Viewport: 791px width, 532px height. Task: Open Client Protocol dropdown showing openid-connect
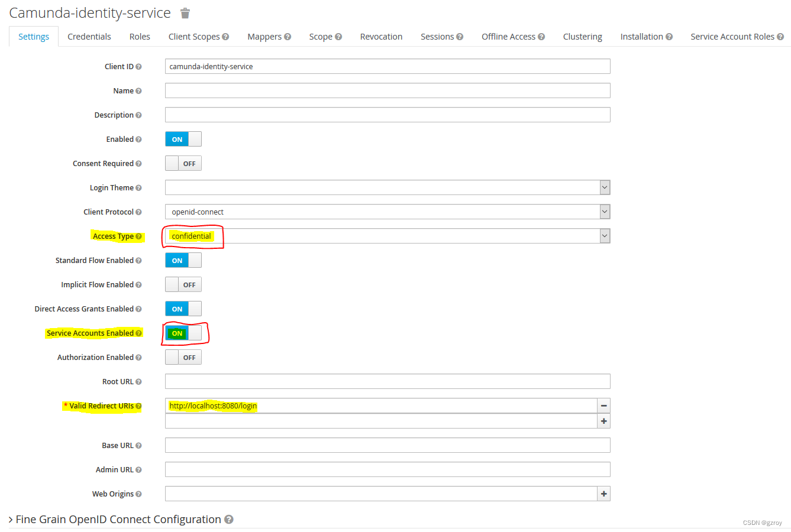tap(388, 212)
